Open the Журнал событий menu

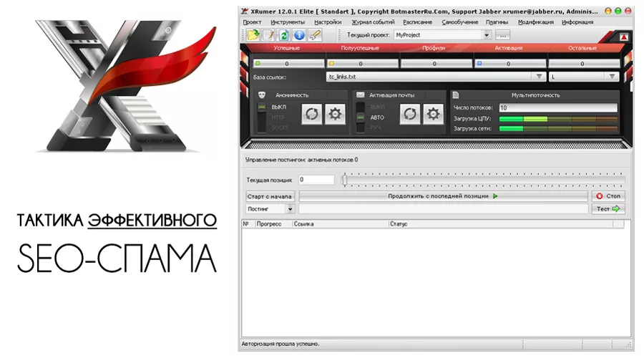point(373,22)
